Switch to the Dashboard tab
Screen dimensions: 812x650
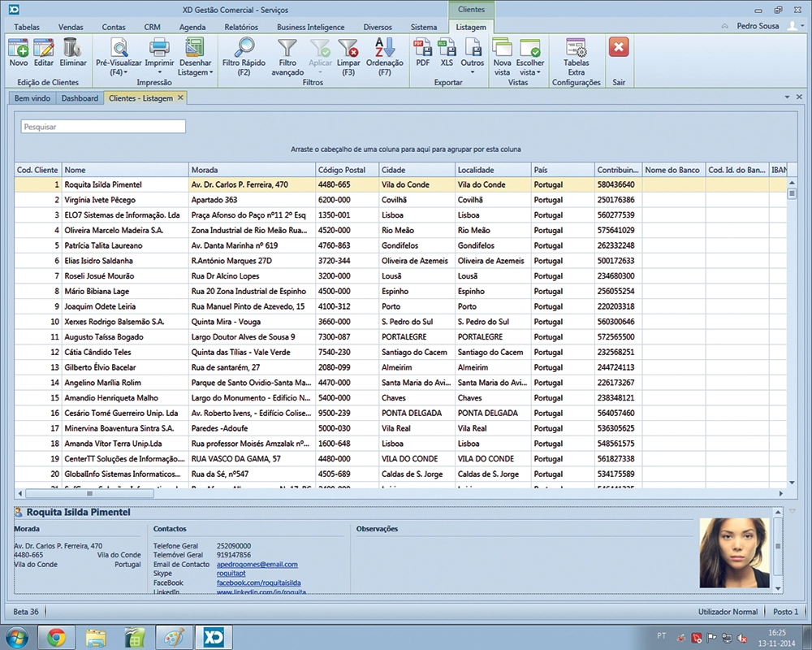[80, 97]
